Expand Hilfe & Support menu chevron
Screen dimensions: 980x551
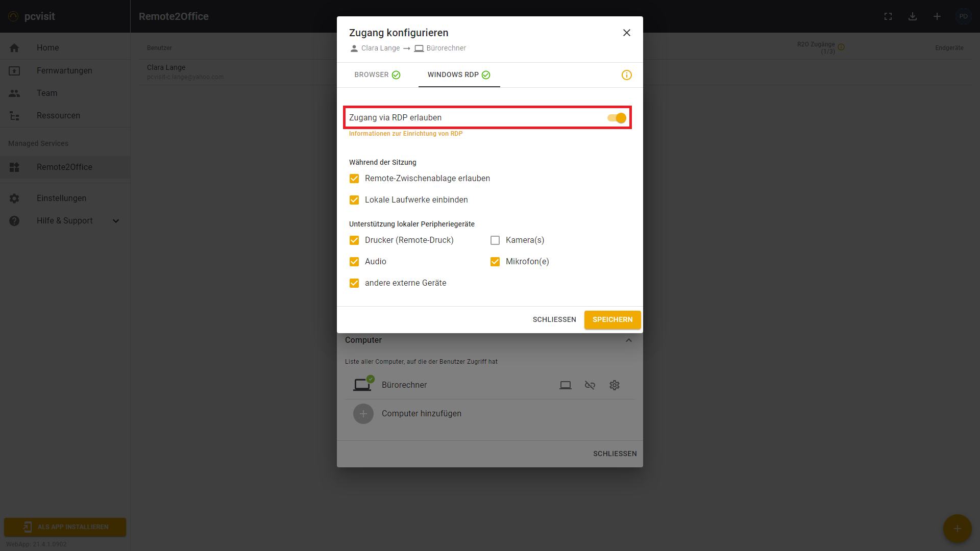tap(116, 221)
